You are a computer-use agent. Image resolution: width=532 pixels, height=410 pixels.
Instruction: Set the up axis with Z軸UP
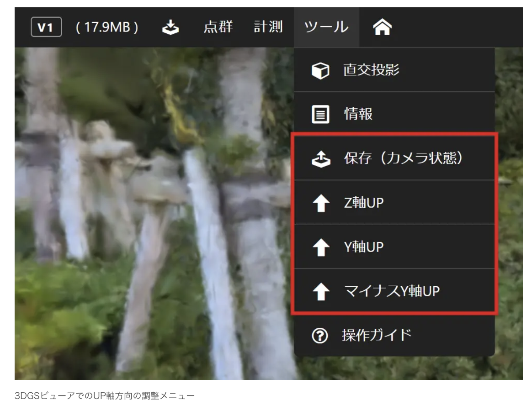(364, 202)
